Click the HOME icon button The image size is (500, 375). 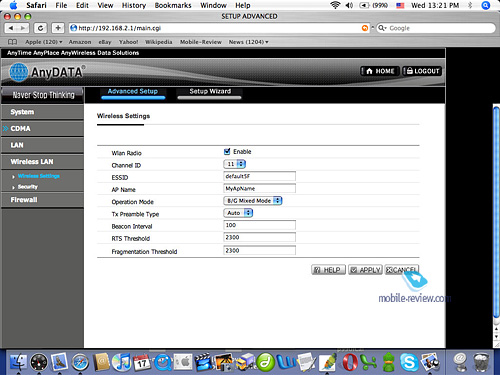tap(380, 71)
